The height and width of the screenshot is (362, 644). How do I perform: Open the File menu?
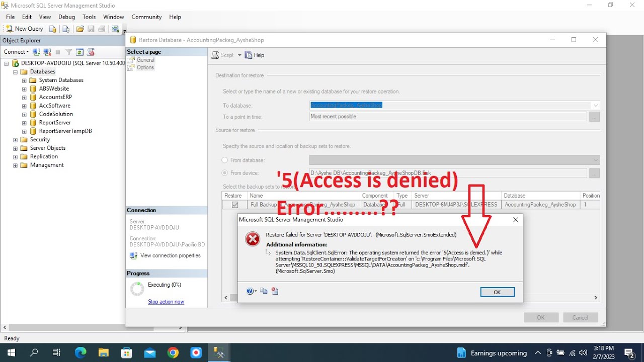pos(11,17)
